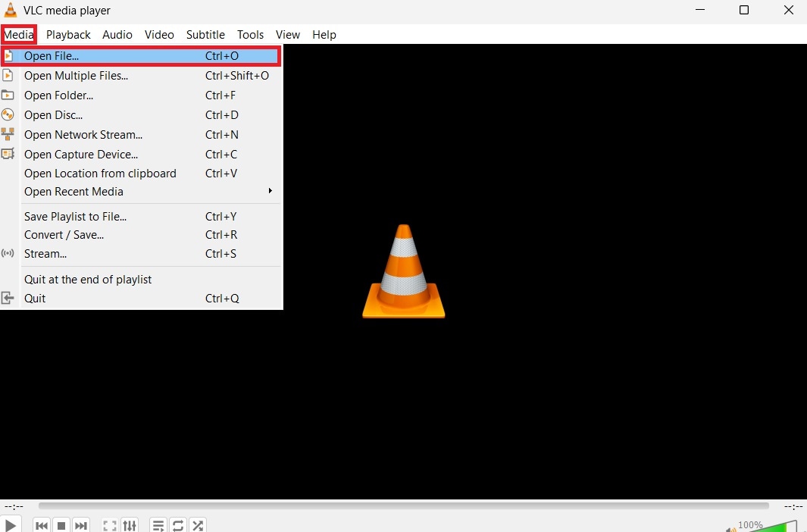Image resolution: width=807 pixels, height=532 pixels.
Task: Open the Tools menu
Action: pos(250,35)
